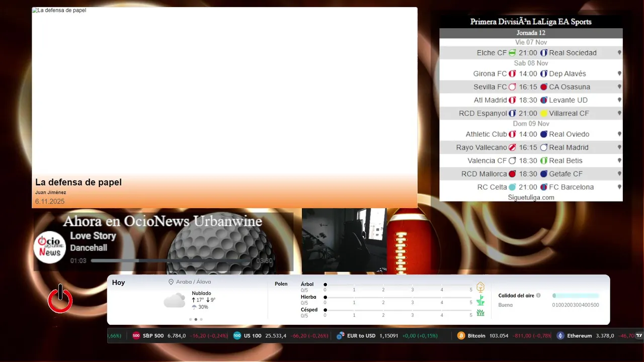Click the air quality scale bar

[x=576, y=296]
